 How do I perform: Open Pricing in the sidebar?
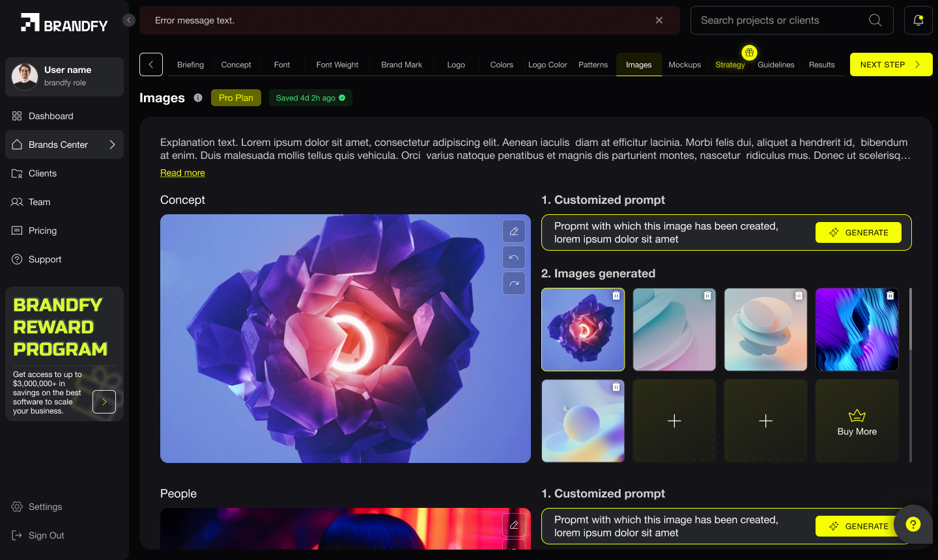point(64,231)
